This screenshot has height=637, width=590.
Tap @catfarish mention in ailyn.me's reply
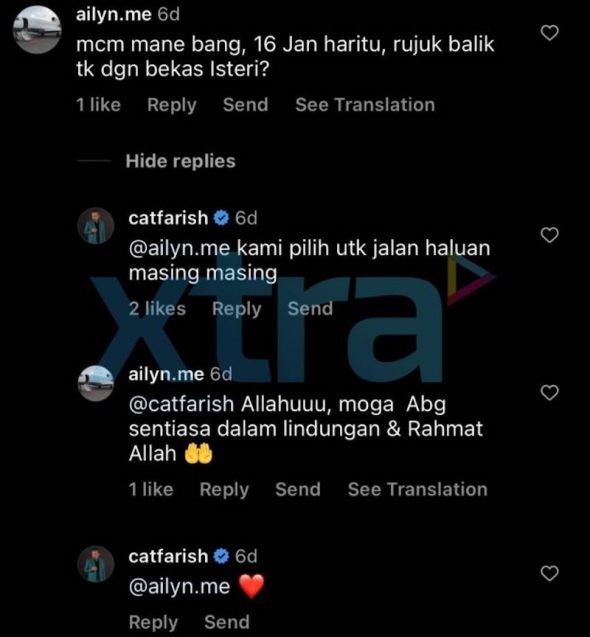[x=181, y=405]
